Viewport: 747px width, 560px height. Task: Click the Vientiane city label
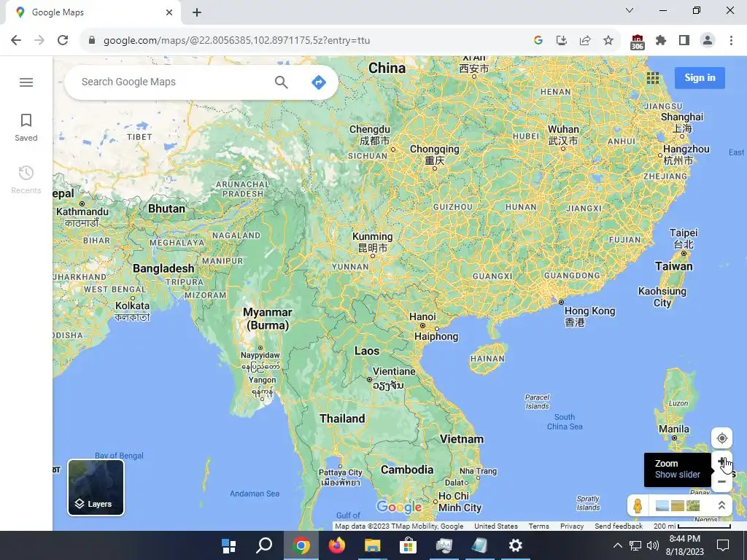(394, 371)
